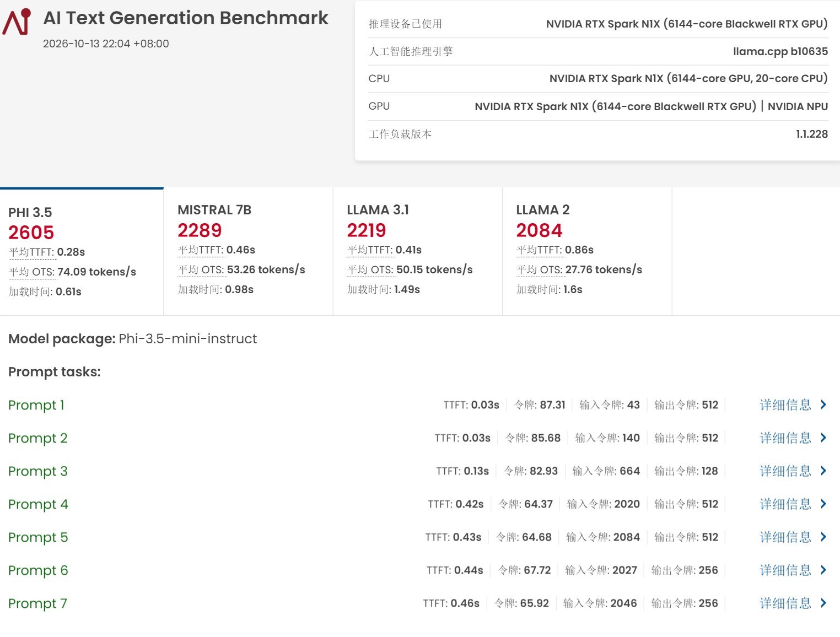Screen dimensions: 840x637
Task: Open Prompt 7 task link
Action: [x=38, y=603]
